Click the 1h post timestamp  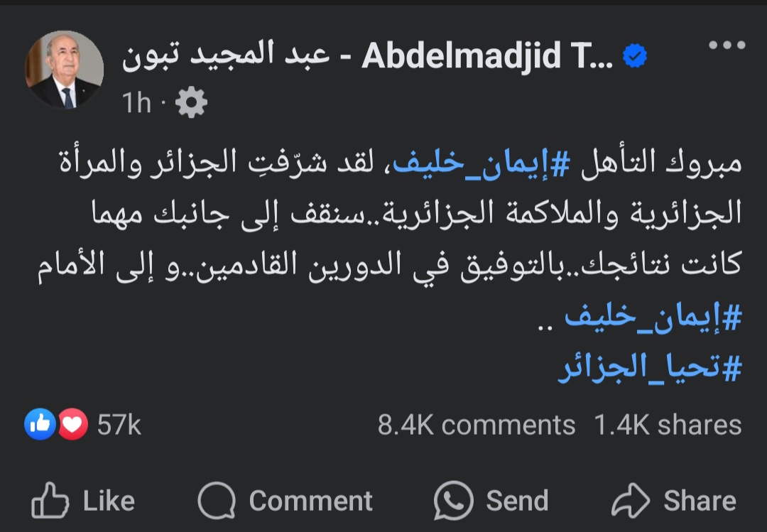click(x=137, y=104)
